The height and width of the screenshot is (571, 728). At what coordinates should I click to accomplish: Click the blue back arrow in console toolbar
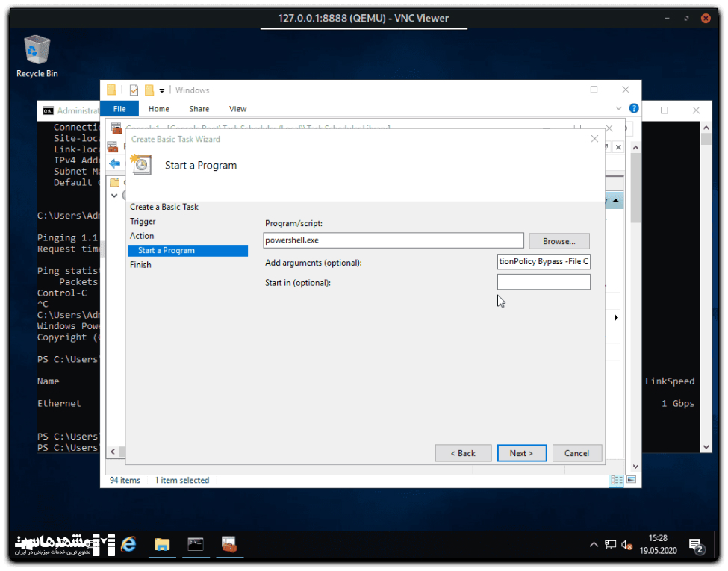114,163
